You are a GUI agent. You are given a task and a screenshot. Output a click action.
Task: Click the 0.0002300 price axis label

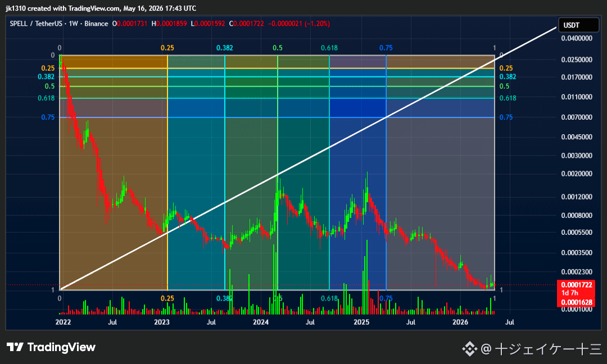coord(577,272)
